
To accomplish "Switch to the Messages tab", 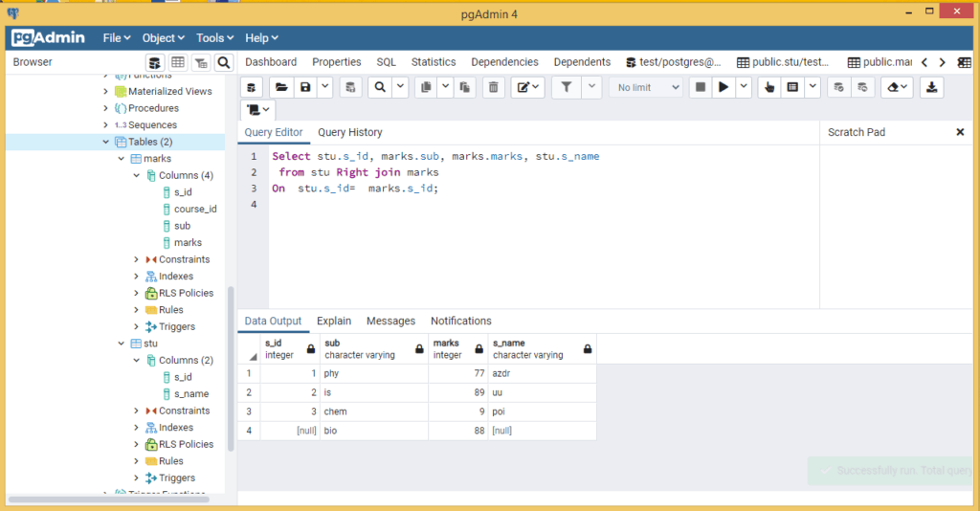I will pos(390,321).
